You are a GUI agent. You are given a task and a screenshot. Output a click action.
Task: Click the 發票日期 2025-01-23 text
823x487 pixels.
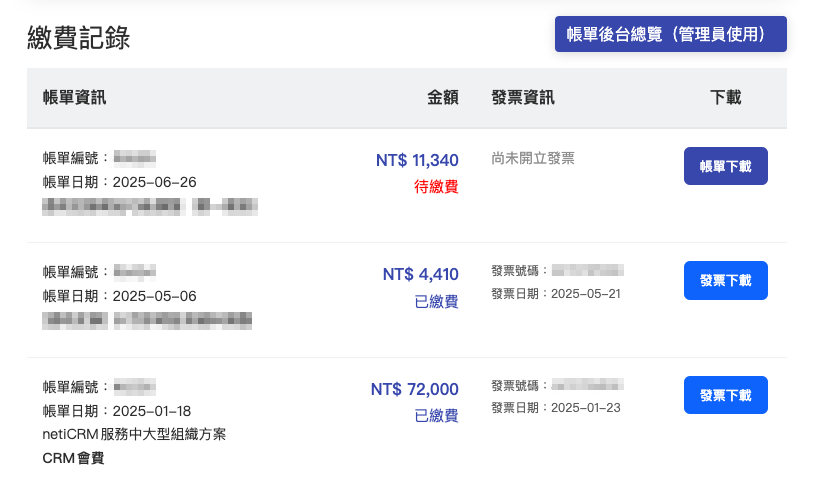click(x=556, y=408)
